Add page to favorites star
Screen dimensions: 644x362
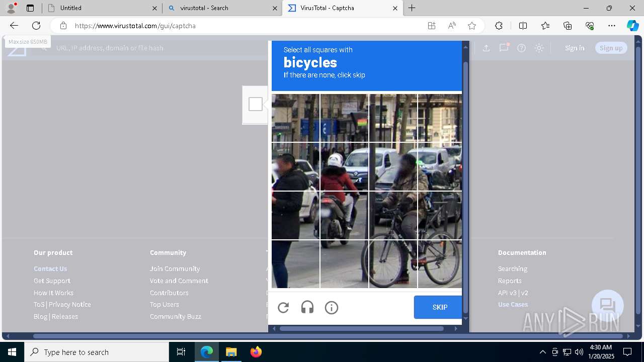472,26
